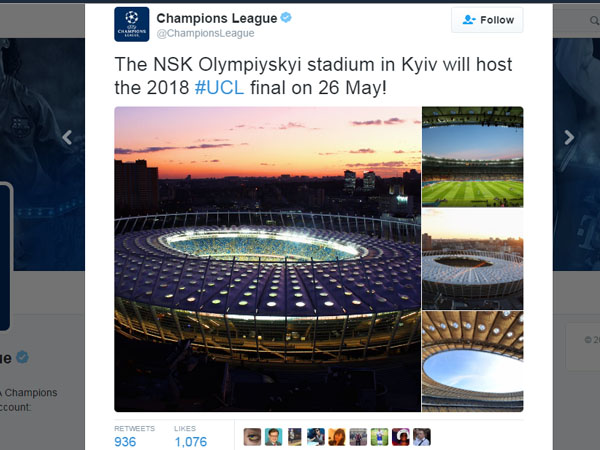Click the first liker avatar with flag colors
Screen dimensions: 600x450
(x=252, y=437)
